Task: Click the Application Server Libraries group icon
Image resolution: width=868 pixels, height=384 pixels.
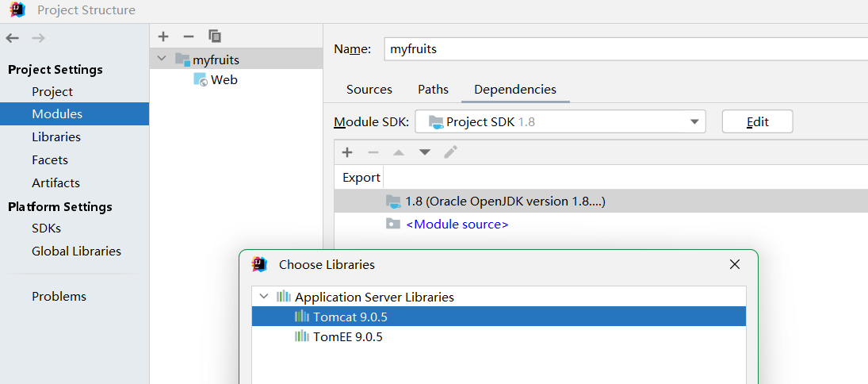Action: pyautogui.click(x=284, y=297)
